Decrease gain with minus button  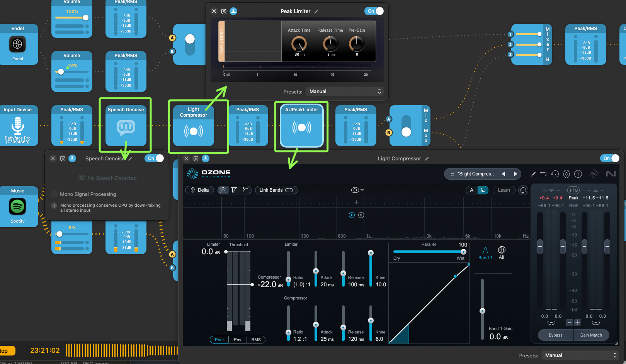click(x=570, y=323)
